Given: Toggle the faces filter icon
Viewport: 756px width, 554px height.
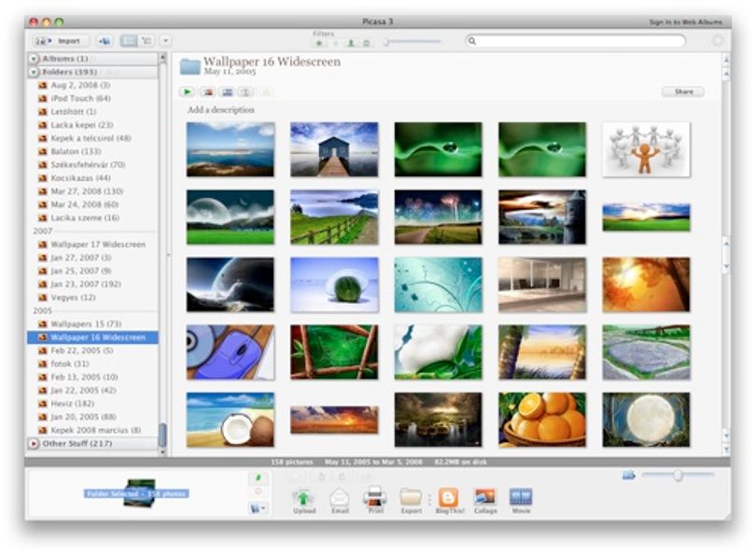Looking at the screenshot, I should click(351, 43).
